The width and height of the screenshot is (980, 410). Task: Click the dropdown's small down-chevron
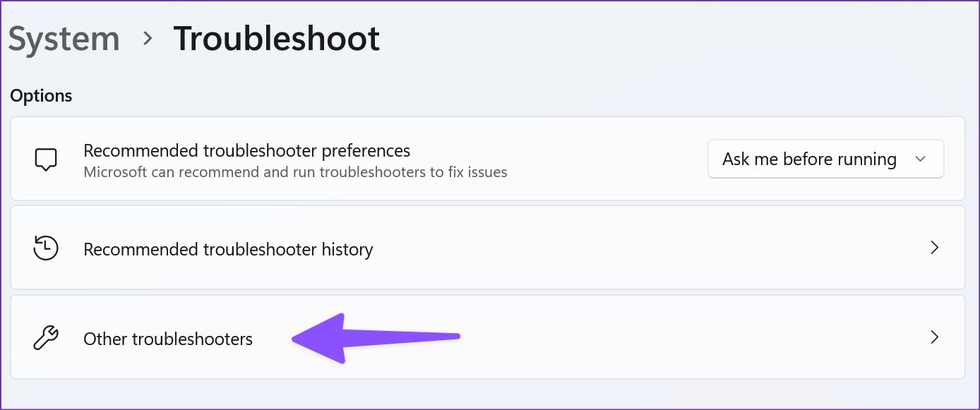pos(920,159)
